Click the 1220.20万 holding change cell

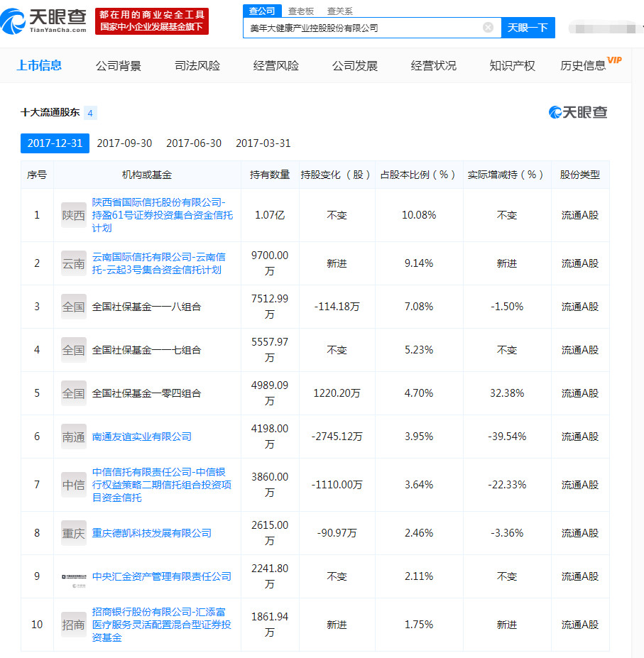[x=337, y=393]
